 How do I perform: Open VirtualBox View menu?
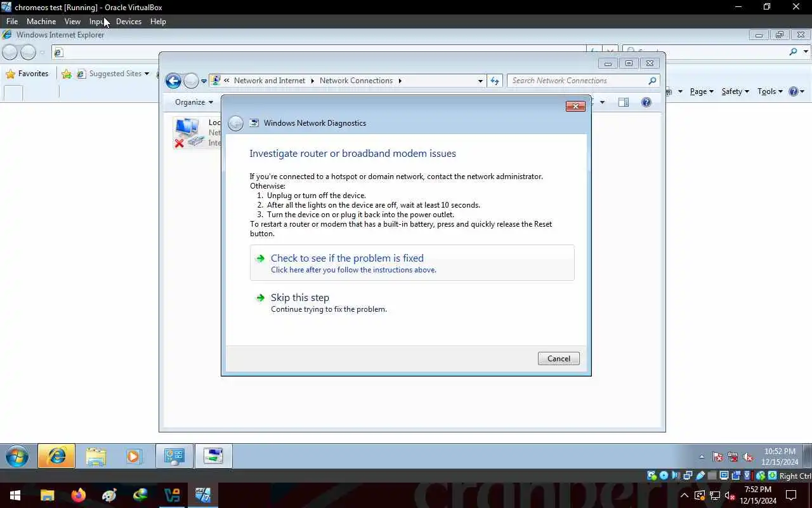tap(72, 22)
